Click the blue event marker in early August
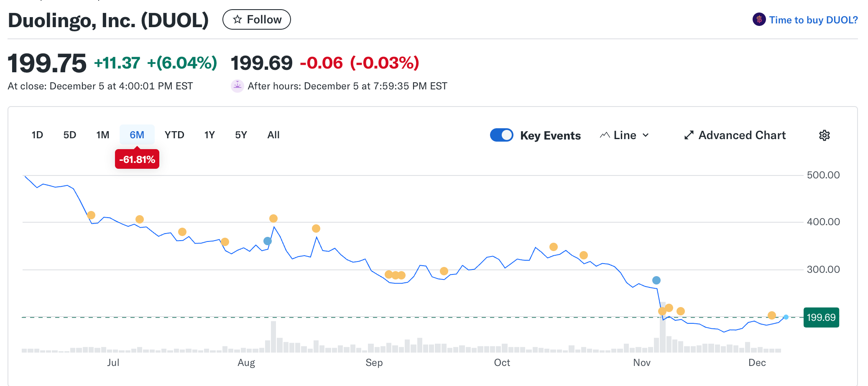The height and width of the screenshot is (386, 868). (x=268, y=241)
